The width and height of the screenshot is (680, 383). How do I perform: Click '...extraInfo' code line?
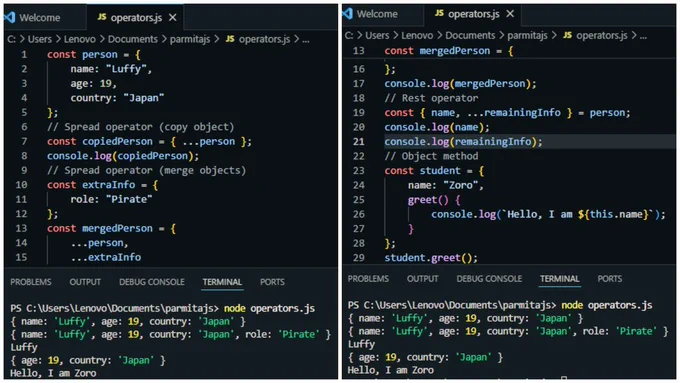[x=106, y=257]
